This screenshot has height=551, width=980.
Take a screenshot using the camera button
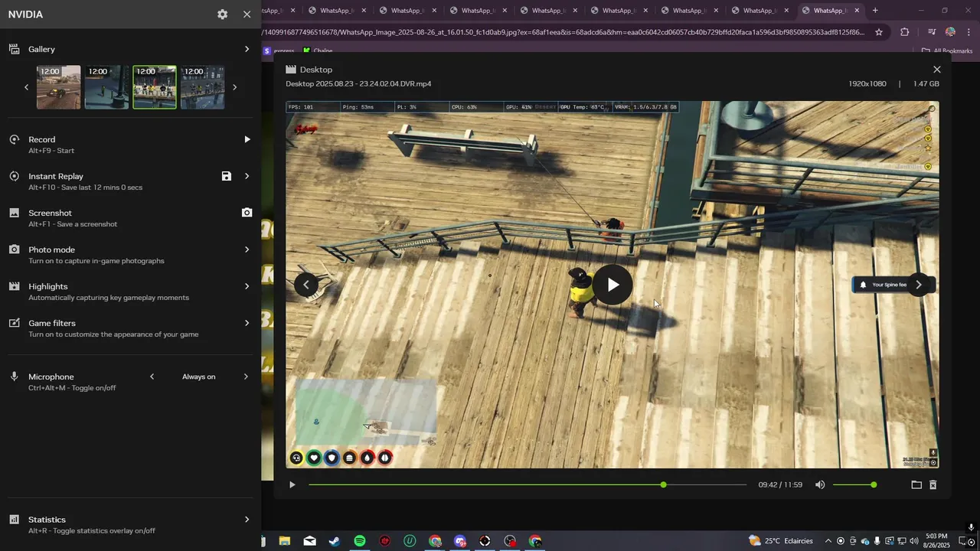point(247,213)
